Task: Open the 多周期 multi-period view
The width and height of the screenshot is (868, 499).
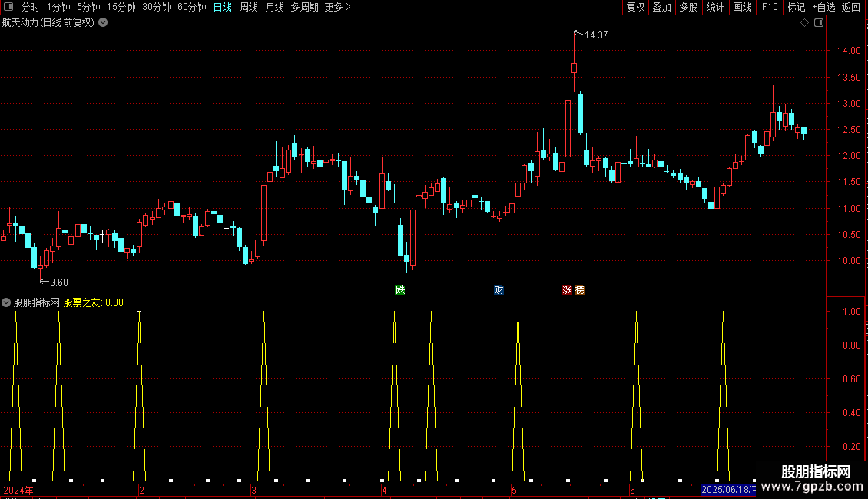Action: tap(304, 7)
